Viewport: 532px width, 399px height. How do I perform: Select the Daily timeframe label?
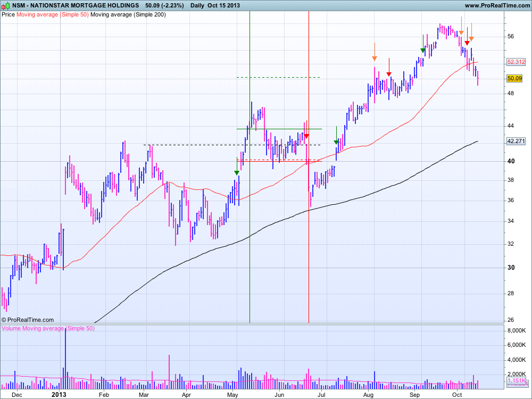(197, 5)
